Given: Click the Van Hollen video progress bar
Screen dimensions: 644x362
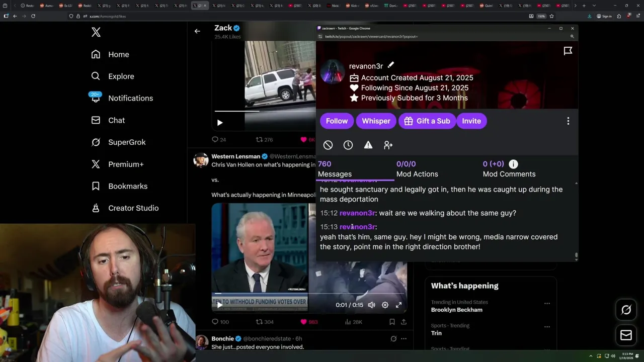Looking at the screenshot, I should (x=309, y=293).
